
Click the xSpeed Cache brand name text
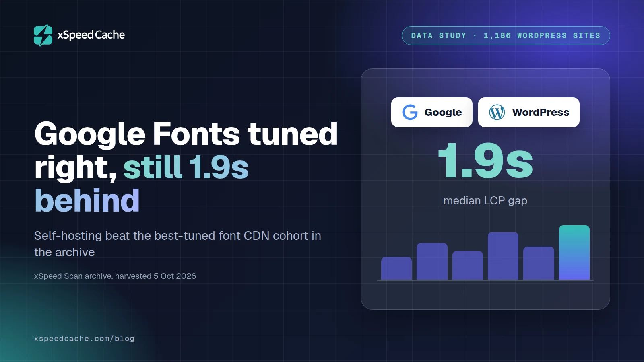tap(91, 35)
